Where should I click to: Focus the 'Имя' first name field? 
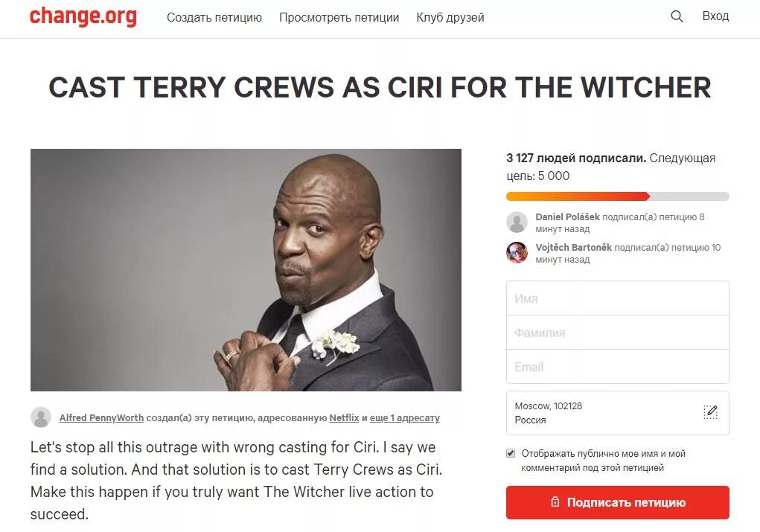coord(618,298)
